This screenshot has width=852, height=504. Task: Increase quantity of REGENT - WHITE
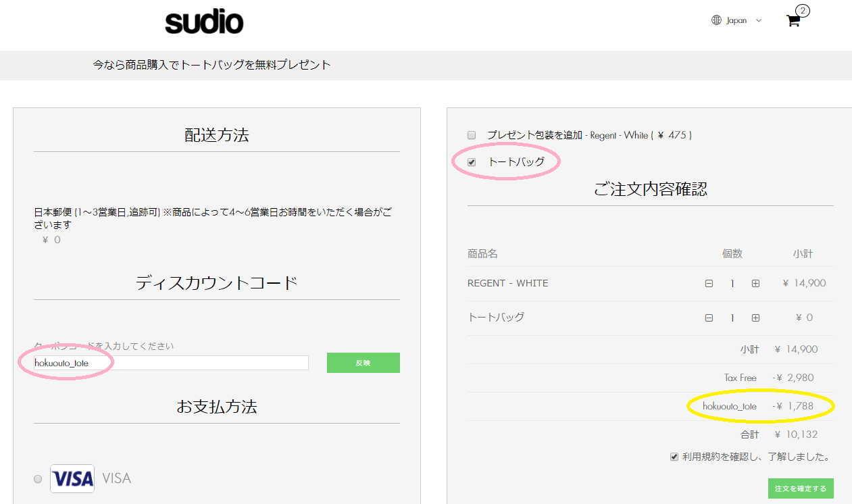(x=755, y=284)
